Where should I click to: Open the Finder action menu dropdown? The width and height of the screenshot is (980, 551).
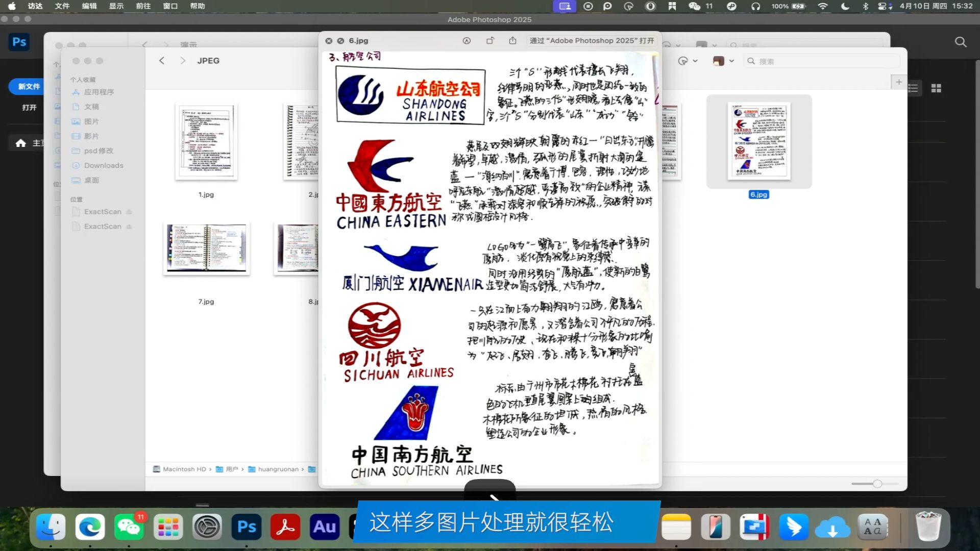point(687,61)
